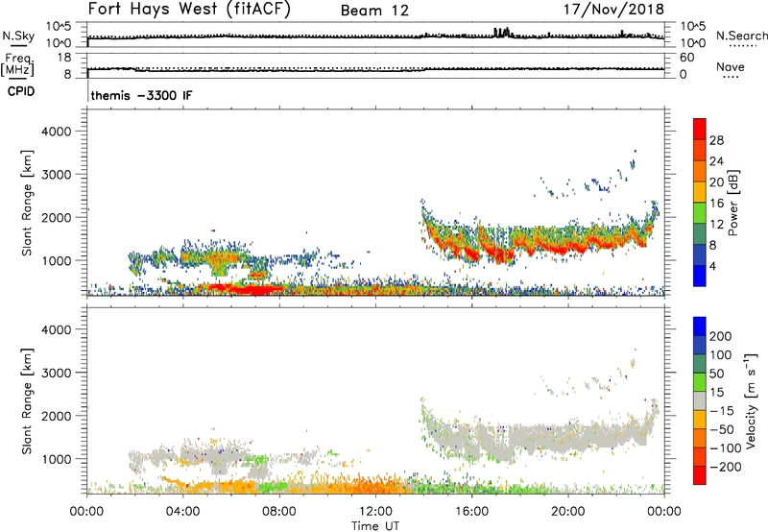Click the gray Velocity segment between 15 and -15
768x532 pixels.
pos(700,400)
